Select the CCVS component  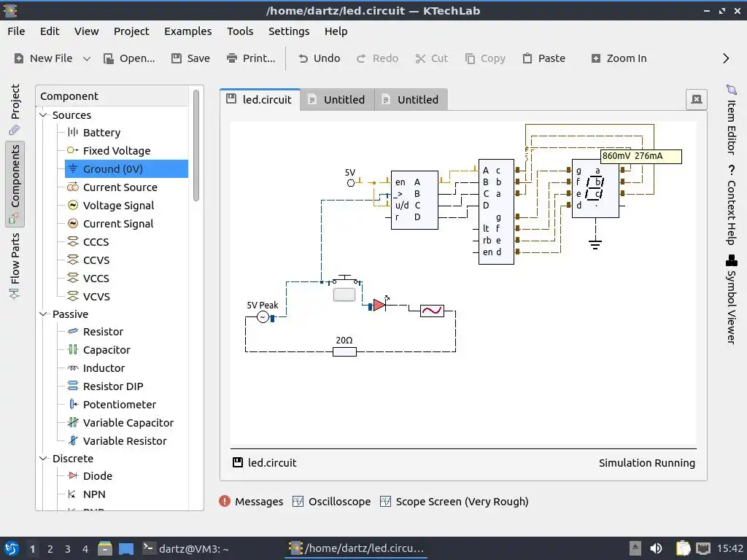point(96,260)
